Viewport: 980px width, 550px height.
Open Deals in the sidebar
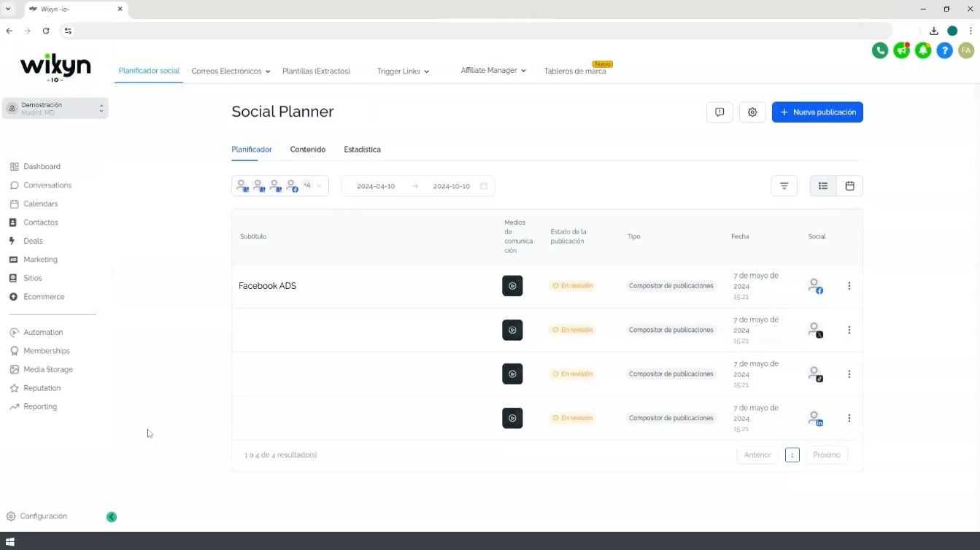[x=33, y=241]
